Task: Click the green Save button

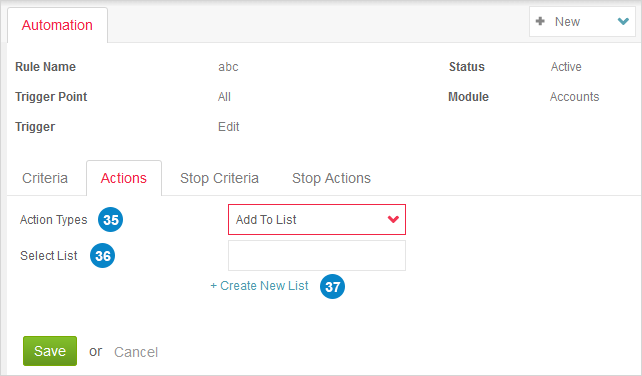Action: click(x=50, y=351)
